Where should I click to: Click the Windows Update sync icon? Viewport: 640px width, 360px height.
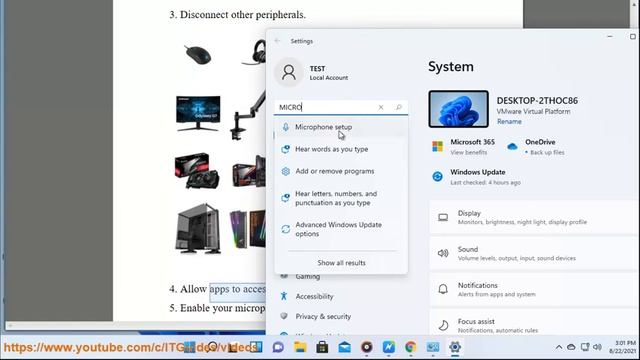[x=437, y=176]
